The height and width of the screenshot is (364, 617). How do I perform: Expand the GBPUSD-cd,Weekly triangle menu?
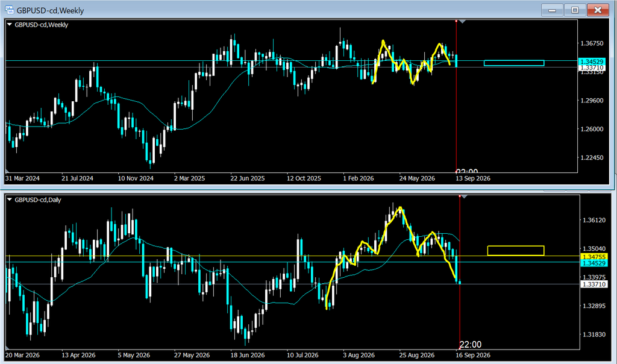[x=10, y=24]
